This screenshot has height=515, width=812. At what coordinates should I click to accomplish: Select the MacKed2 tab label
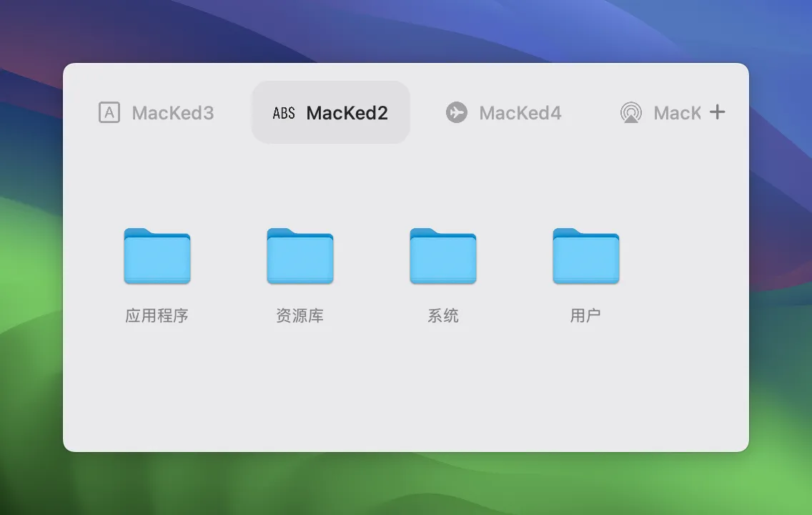347,113
